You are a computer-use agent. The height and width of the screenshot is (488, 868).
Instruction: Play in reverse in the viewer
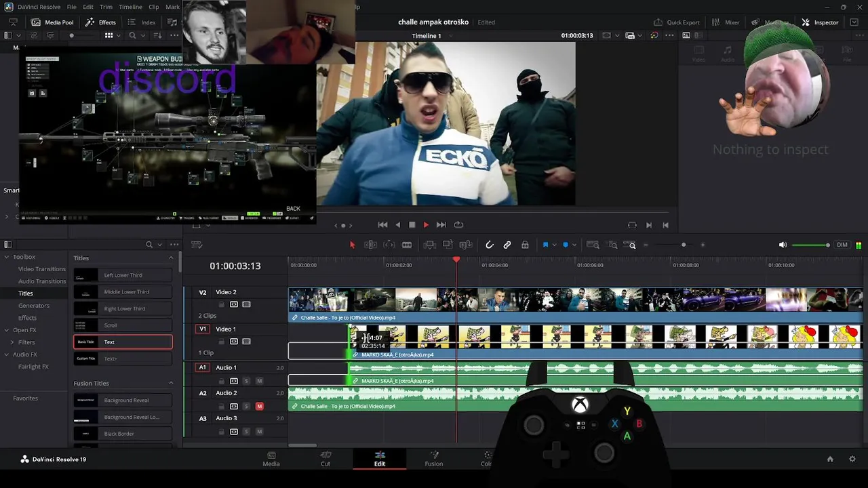397,225
